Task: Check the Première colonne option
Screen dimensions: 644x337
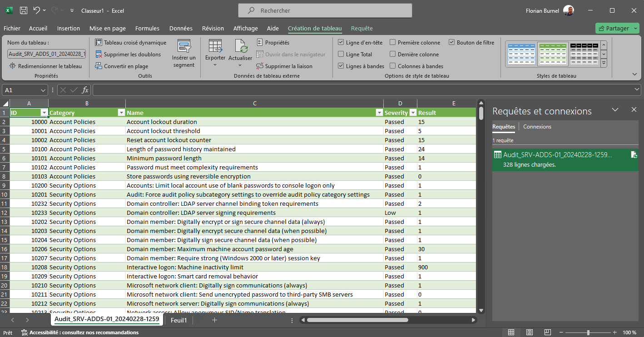Action: click(393, 43)
